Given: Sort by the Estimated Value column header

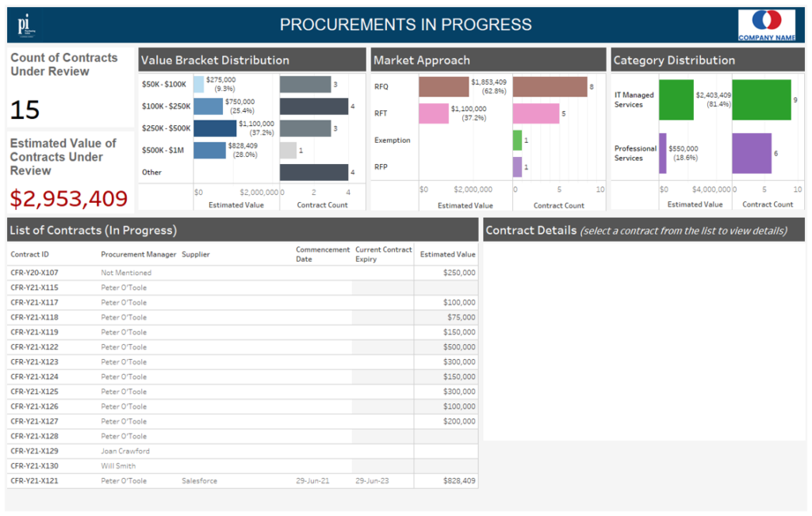Looking at the screenshot, I should coord(446,254).
